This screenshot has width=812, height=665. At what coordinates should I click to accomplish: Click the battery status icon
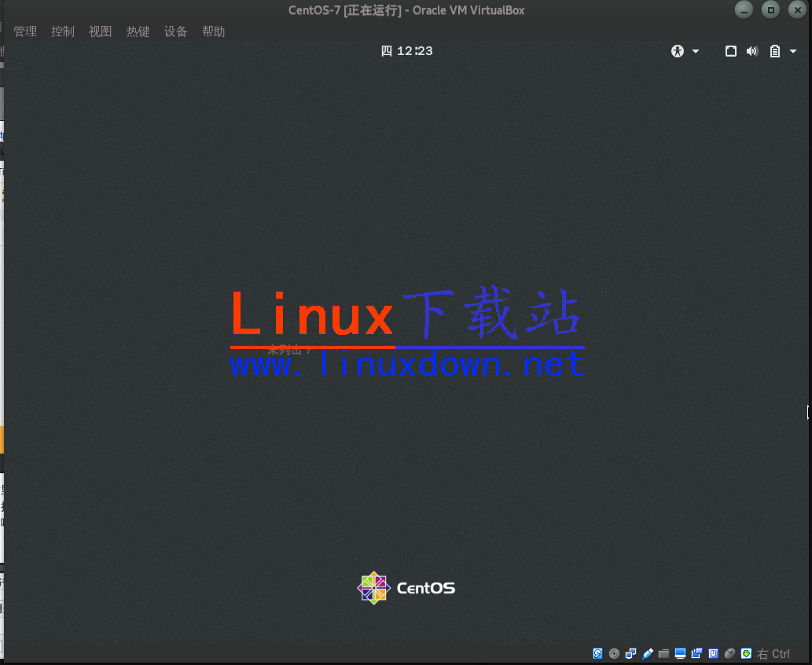[775, 51]
